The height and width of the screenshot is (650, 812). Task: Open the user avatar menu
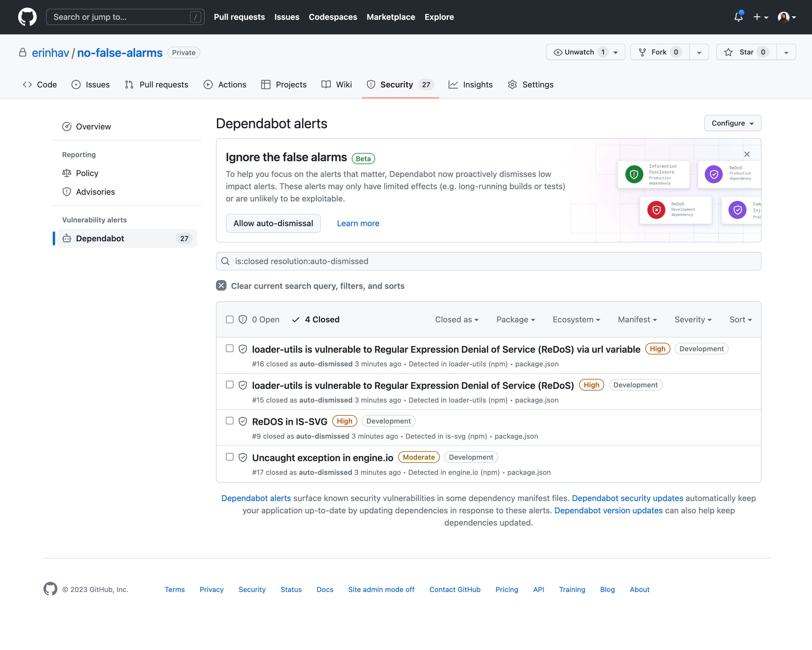click(787, 17)
